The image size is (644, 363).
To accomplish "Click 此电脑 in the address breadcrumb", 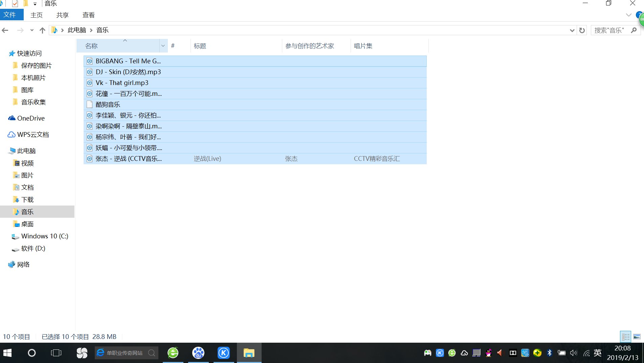I will (77, 30).
